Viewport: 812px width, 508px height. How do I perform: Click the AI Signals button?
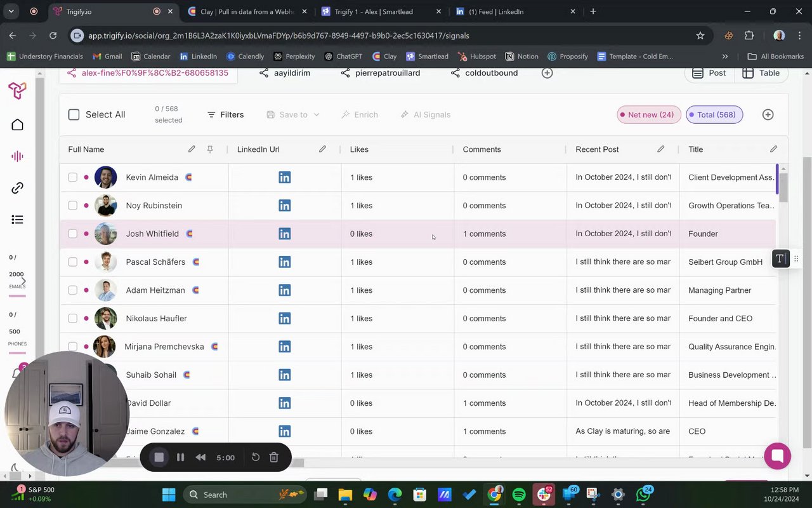point(426,114)
